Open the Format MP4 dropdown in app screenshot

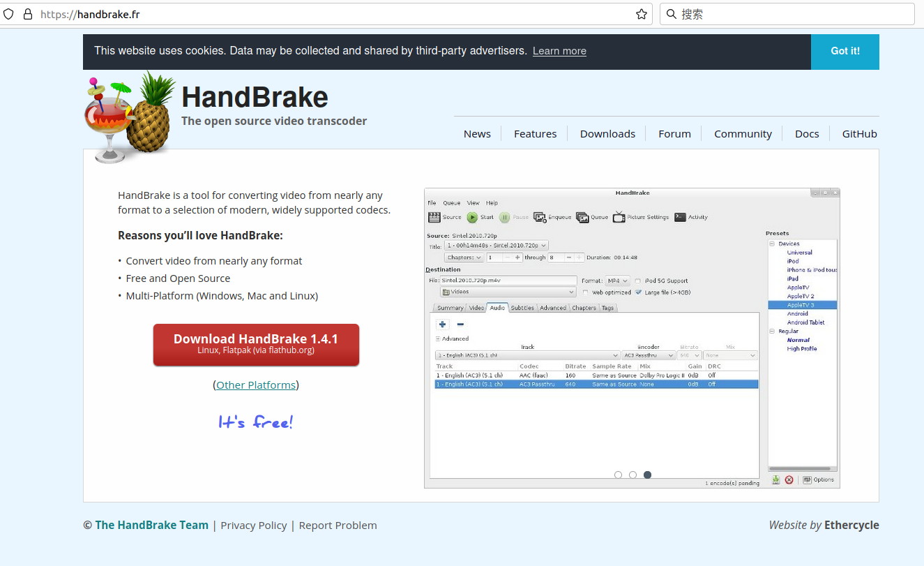(x=616, y=281)
